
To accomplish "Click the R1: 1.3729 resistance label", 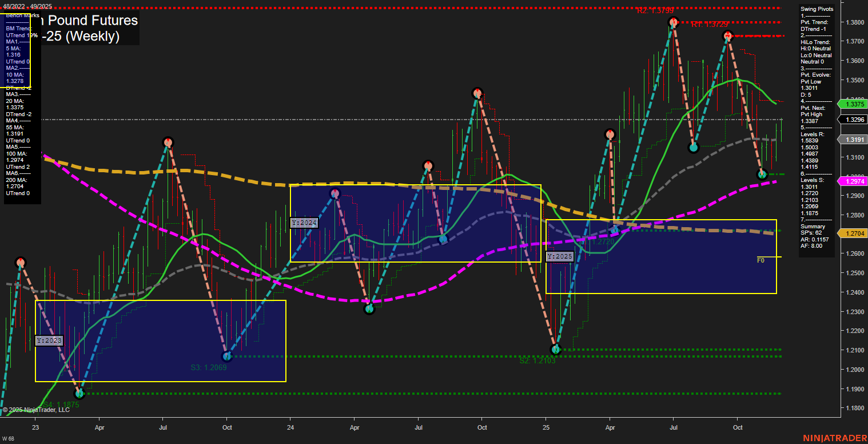I will coord(709,25).
